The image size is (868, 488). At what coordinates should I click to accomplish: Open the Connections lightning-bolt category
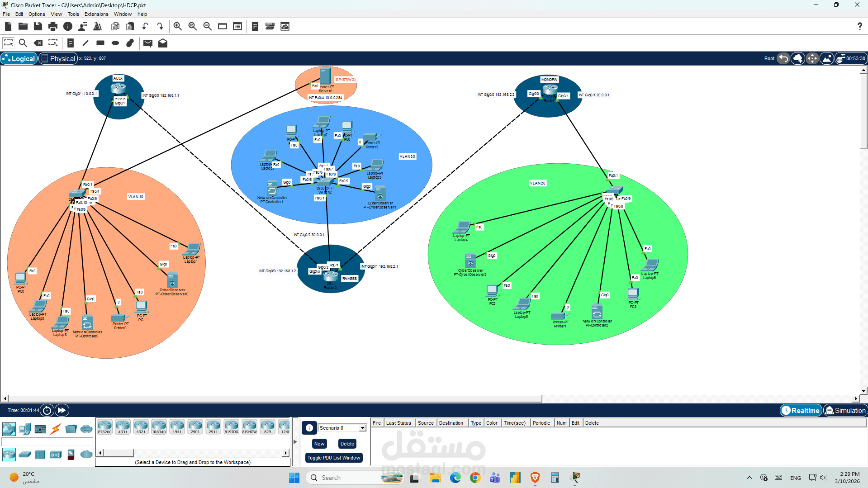[x=56, y=429]
